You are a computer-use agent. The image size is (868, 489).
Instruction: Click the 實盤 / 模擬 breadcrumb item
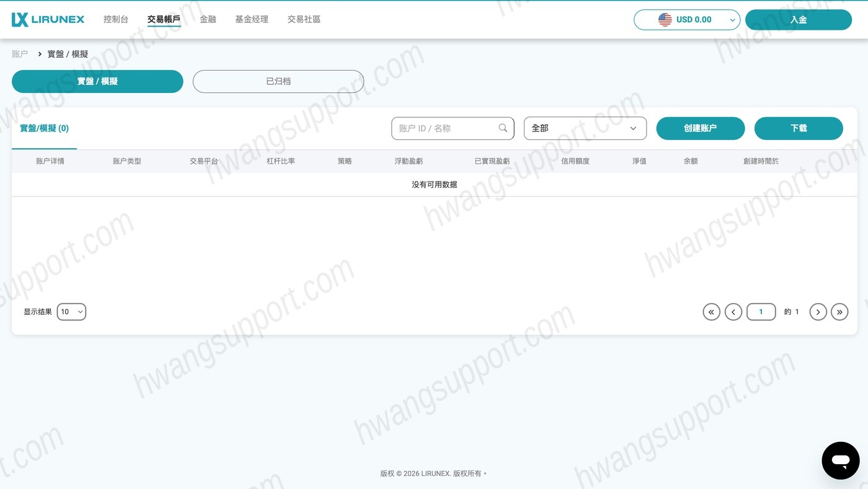(68, 54)
